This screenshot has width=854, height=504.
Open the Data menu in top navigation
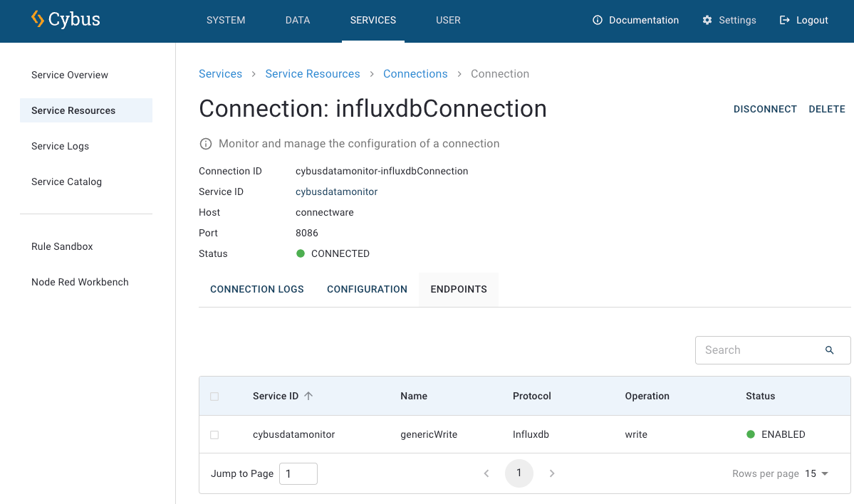(298, 20)
